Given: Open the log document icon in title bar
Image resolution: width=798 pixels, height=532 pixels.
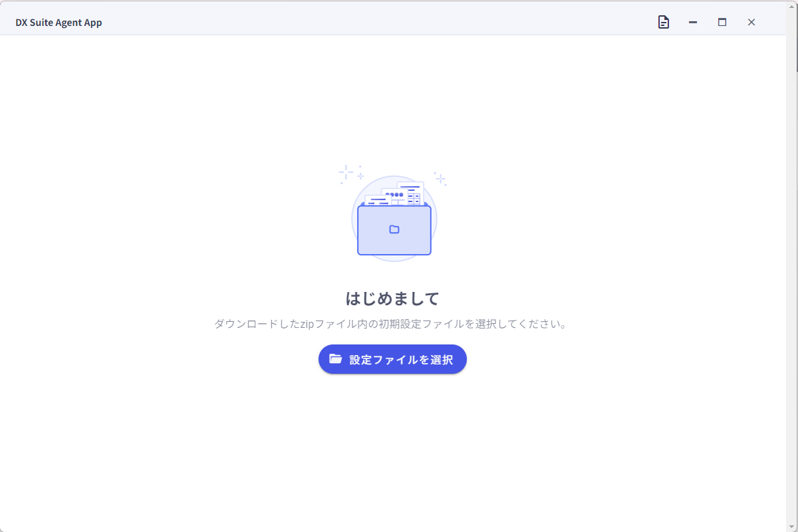Looking at the screenshot, I should tap(663, 23).
